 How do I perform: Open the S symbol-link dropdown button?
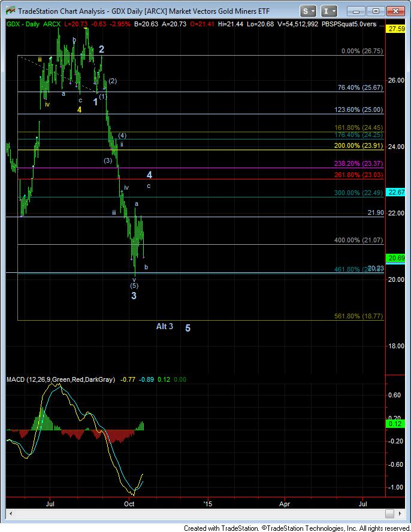pyautogui.click(x=308, y=11)
